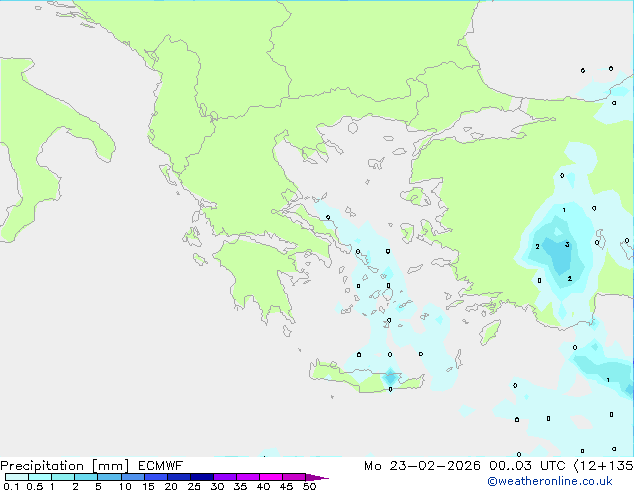Click the '15' legend scale label
Image resolution: width=634 pixels, height=490 pixels.
tap(148, 486)
